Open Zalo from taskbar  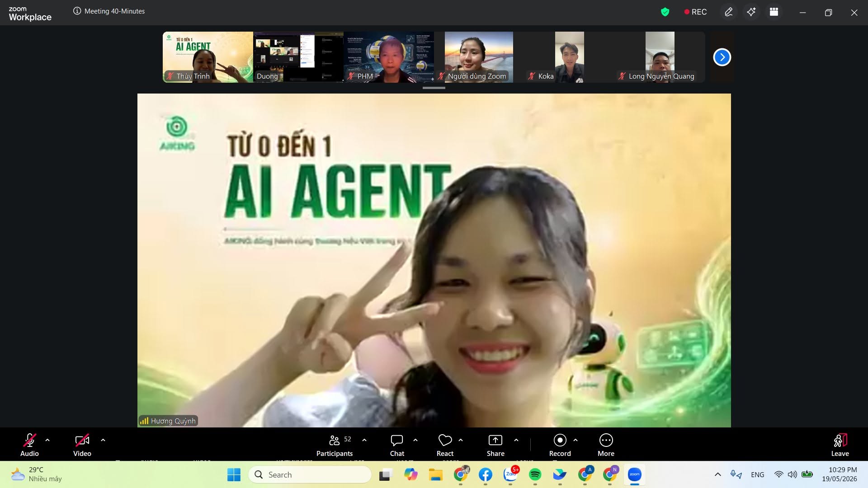[x=510, y=474]
